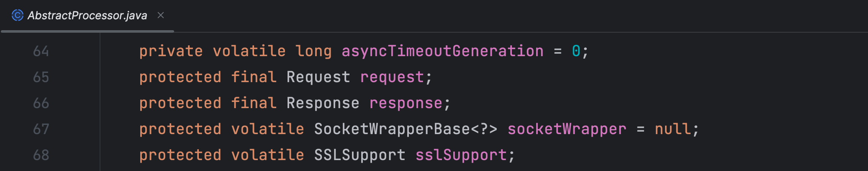Close the AbstractProcessor.java tab
Screen dimensions: 868x171
pos(161,16)
